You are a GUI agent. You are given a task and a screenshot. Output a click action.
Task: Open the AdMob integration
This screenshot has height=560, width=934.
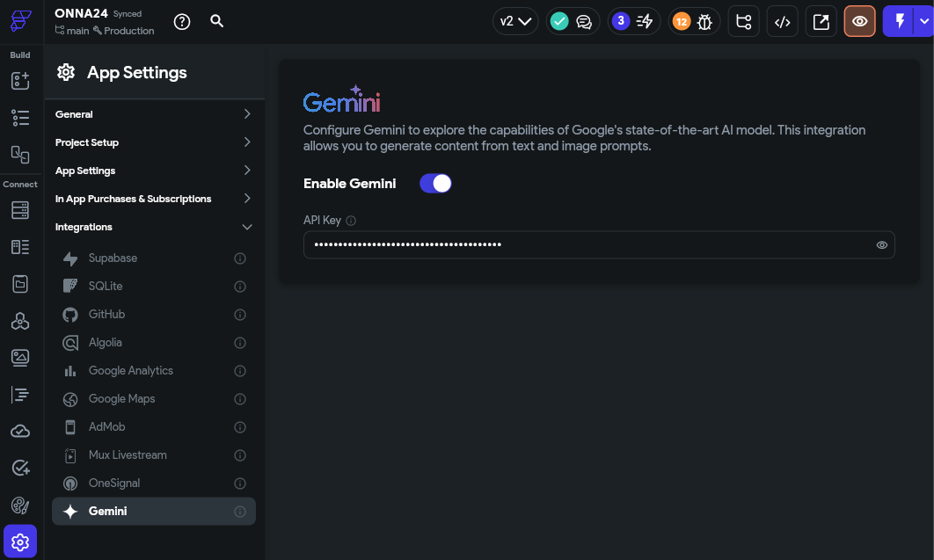[154, 426]
